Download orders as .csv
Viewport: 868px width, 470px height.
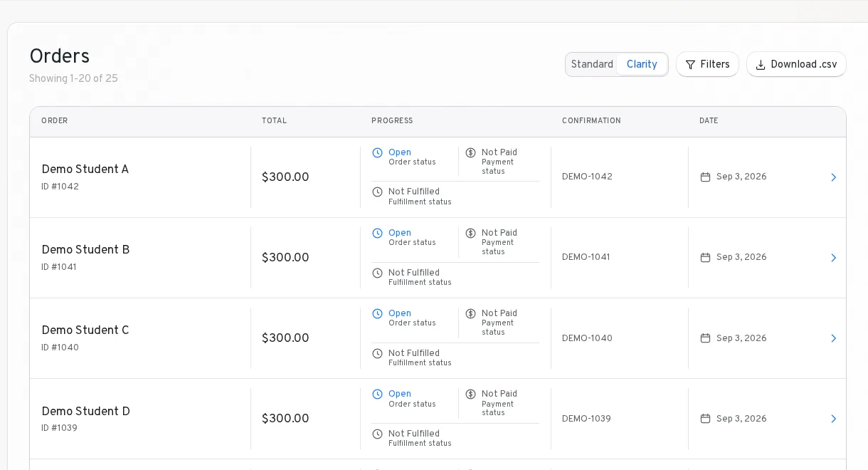pos(796,64)
